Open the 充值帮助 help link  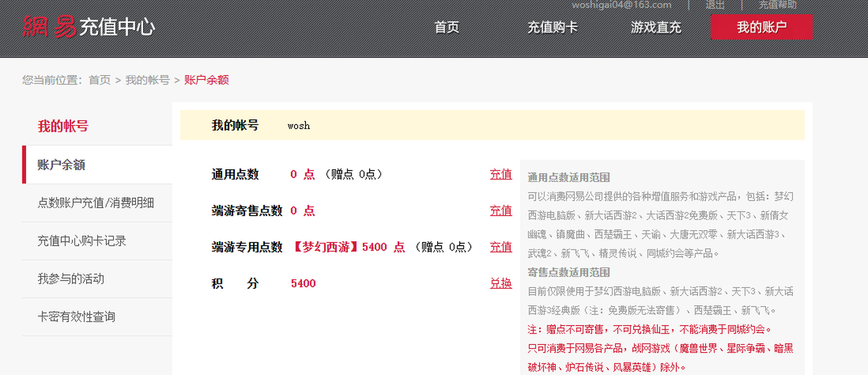click(777, 4)
